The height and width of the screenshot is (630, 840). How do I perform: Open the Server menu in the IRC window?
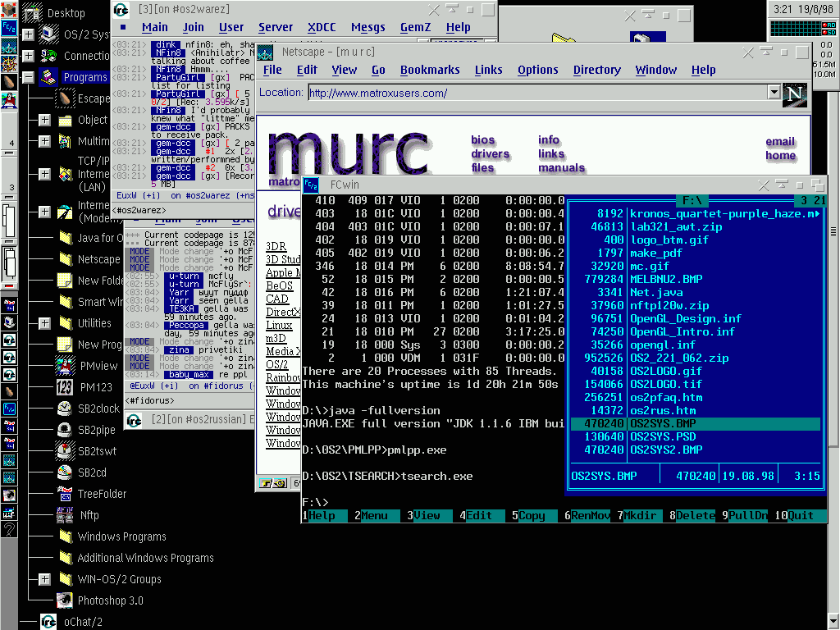tap(276, 27)
